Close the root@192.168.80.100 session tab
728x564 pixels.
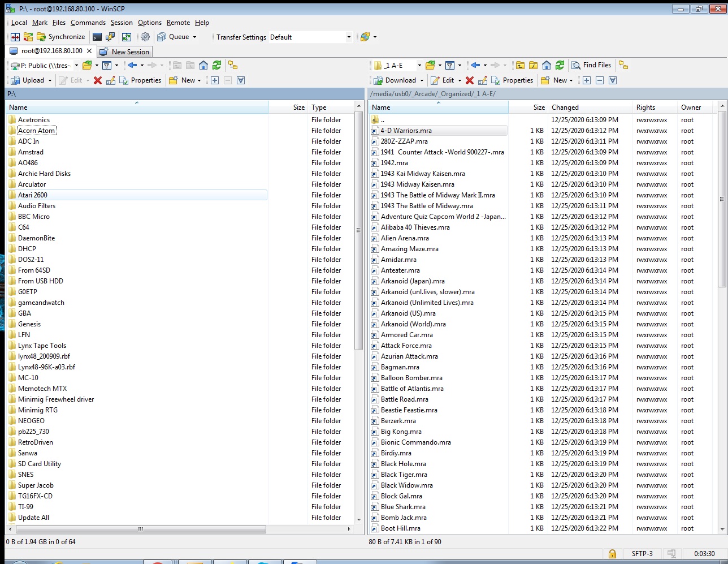click(x=89, y=51)
